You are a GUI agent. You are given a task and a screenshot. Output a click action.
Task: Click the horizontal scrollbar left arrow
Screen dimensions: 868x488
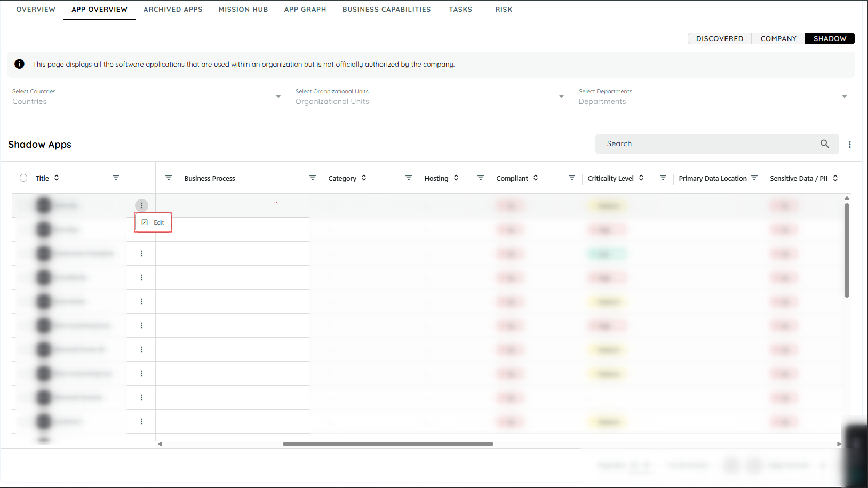click(160, 444)
